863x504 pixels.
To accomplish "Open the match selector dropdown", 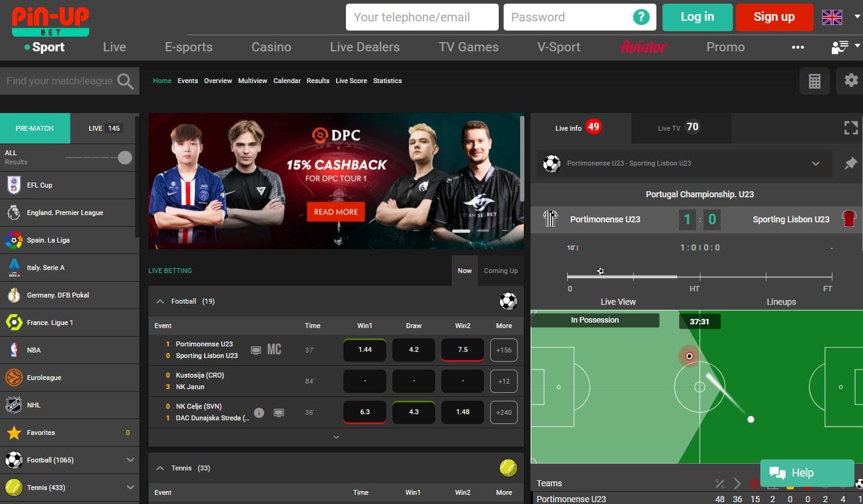I will (x=815, y=164).
